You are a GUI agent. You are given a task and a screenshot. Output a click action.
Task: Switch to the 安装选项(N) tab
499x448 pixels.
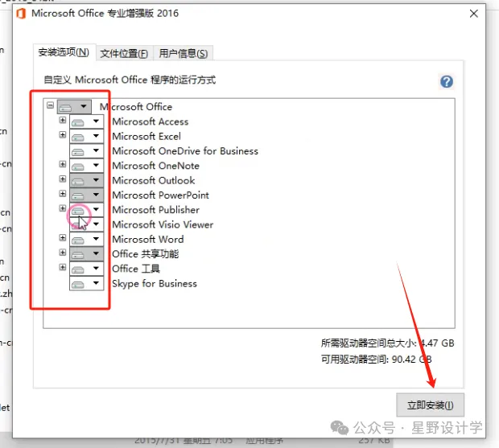pos(64,52)
